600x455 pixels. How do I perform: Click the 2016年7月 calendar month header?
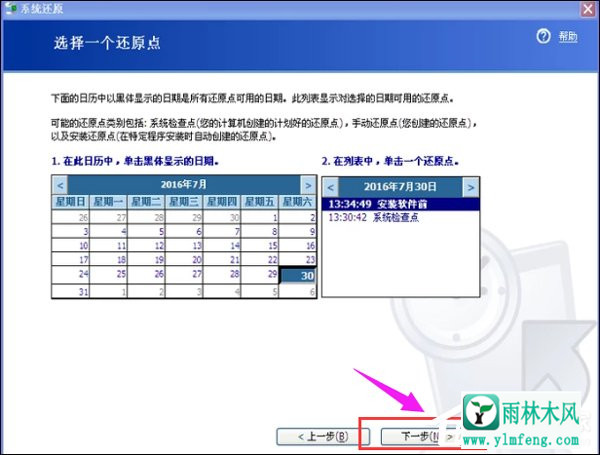point(184,185)
